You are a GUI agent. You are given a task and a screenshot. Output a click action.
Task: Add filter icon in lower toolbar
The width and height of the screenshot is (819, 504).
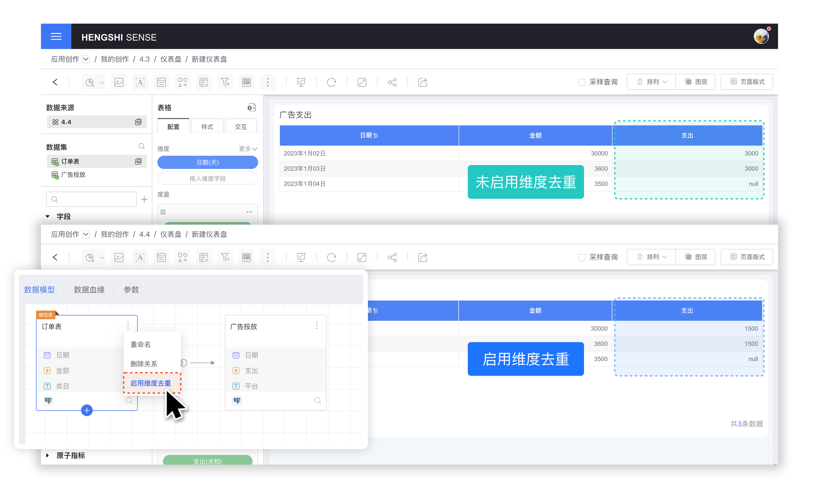point(225,257)
